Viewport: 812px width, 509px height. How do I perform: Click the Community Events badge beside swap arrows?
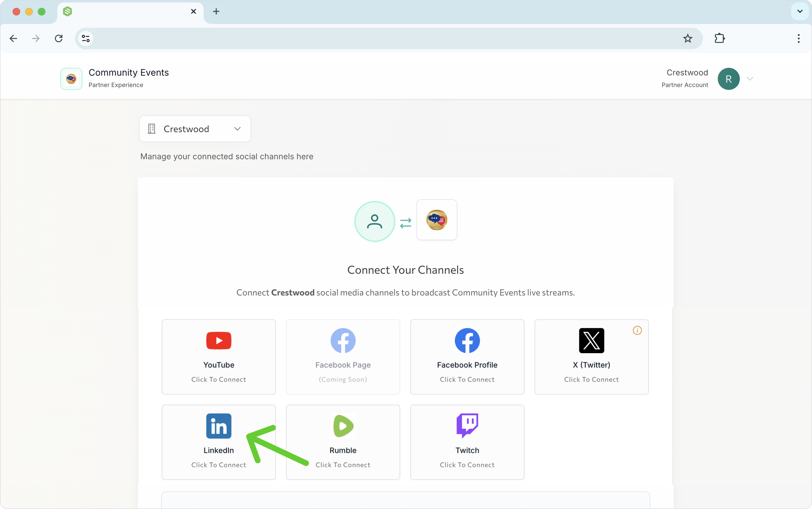tap(437, 220)
